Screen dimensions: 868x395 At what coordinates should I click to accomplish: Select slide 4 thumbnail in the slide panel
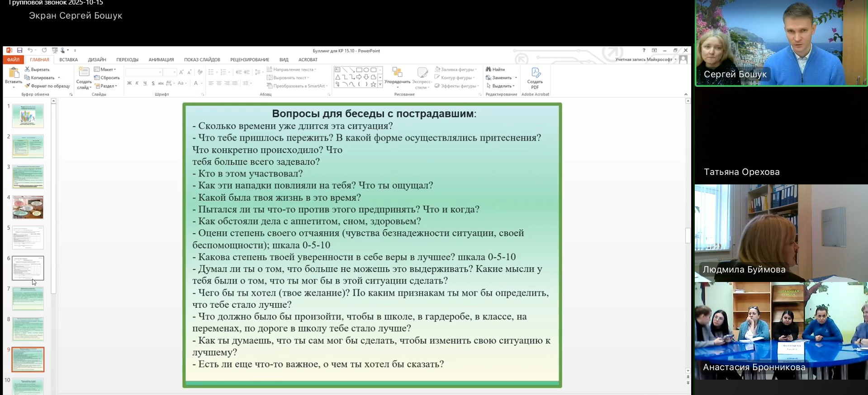click(28, 207)
